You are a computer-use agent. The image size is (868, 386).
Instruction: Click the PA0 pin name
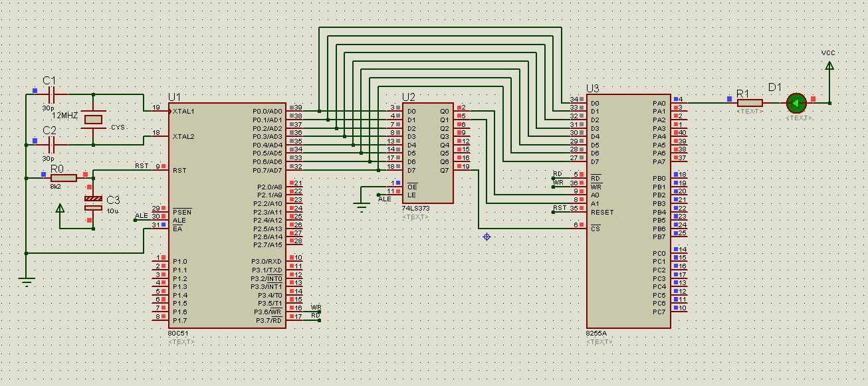(659, 103)
